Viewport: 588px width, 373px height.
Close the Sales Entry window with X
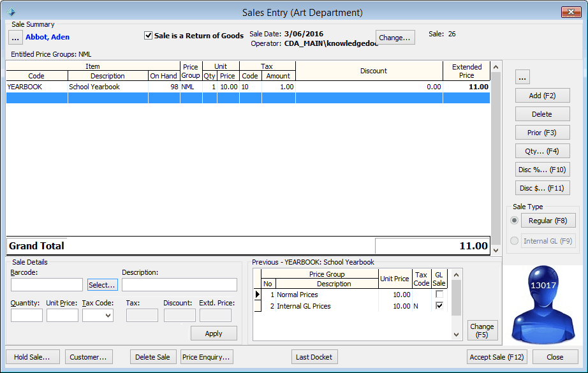571,12
